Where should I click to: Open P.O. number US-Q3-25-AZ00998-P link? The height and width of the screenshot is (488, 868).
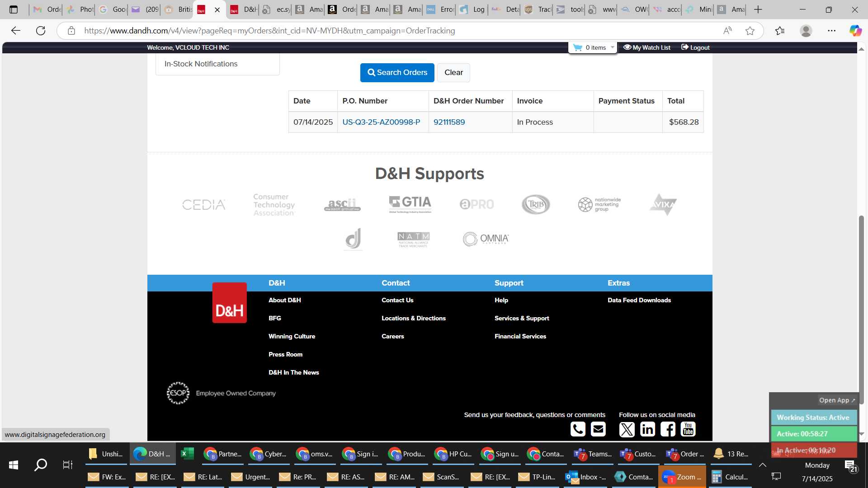[x=381, y=122]
